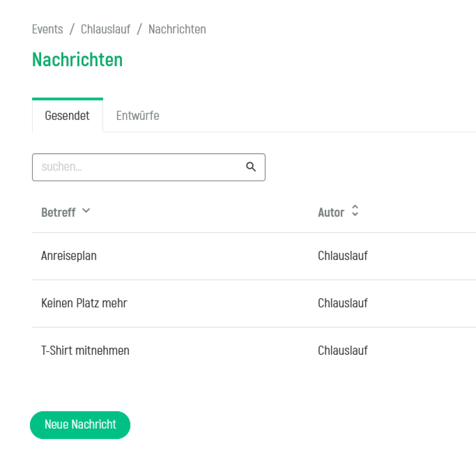Click the slash separator after Events

(72, 29)
